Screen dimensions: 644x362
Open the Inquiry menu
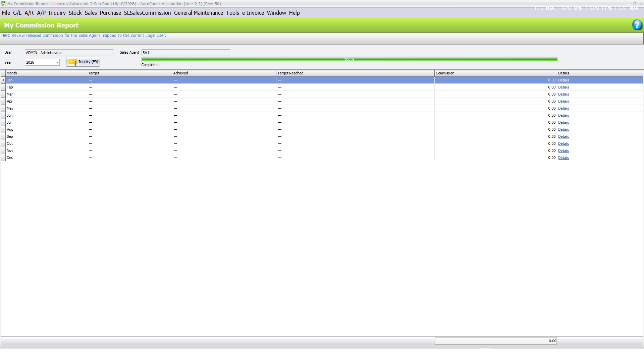click(x=57, y=13)
